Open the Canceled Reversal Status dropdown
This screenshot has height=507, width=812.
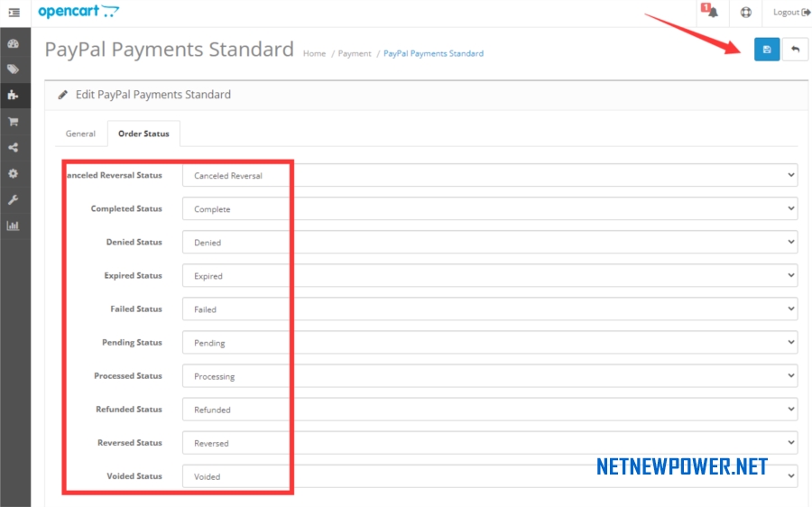pos(490,175)
